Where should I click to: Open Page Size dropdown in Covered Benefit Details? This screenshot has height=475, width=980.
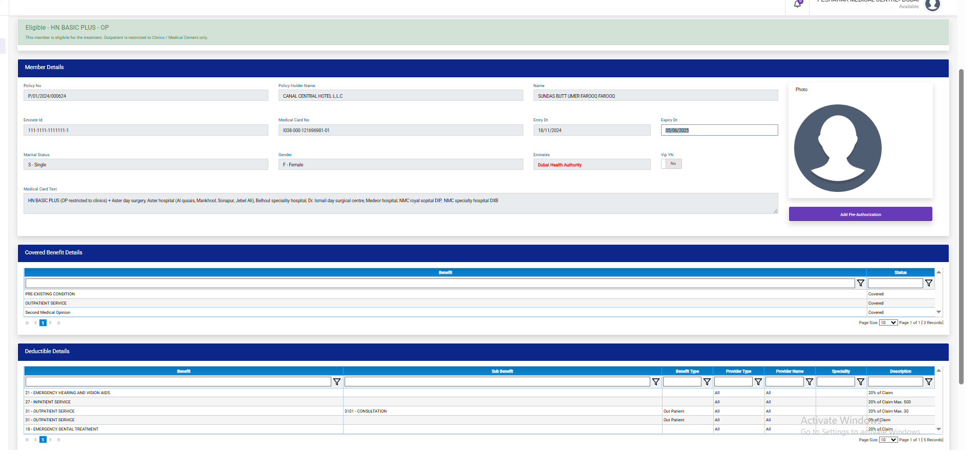click(888, 322)
